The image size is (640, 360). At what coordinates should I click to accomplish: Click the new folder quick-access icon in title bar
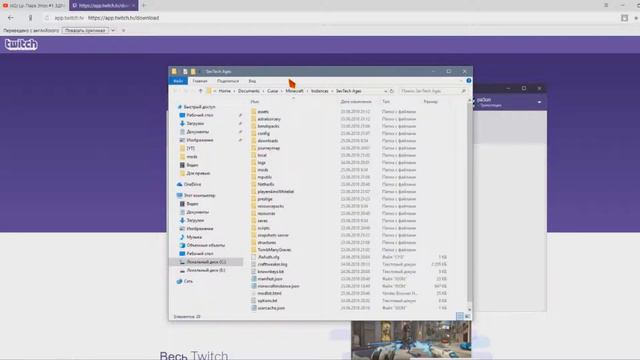[193, 71]
